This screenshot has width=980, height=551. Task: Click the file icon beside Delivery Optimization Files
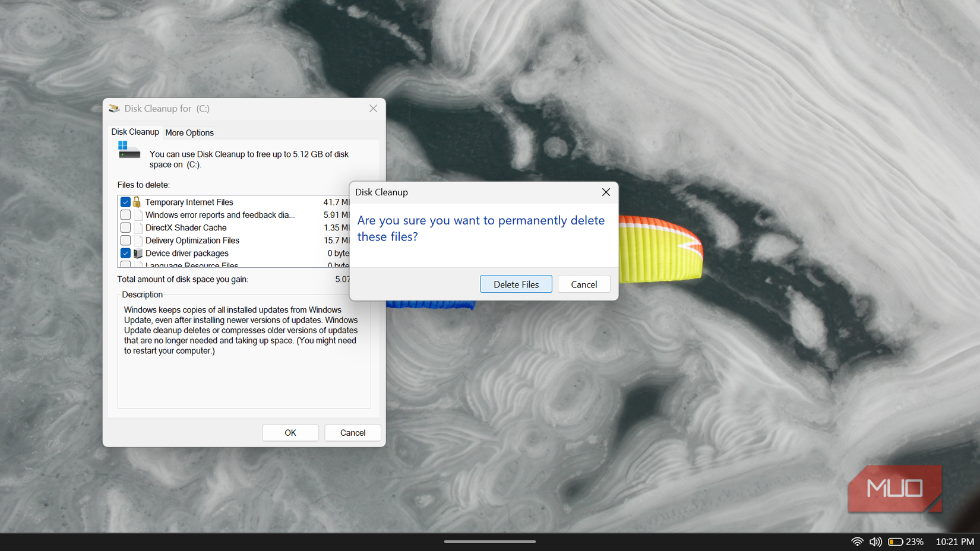click(x=138, y=240)
